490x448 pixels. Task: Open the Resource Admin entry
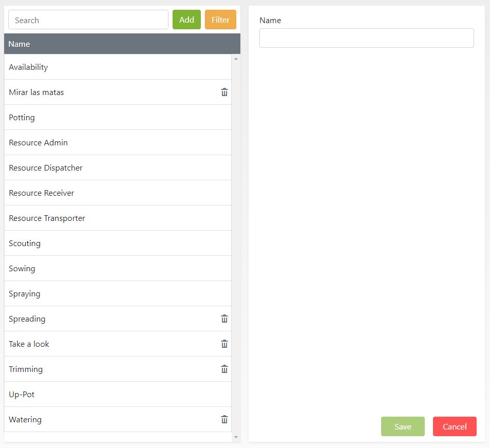tap(38, 143)
